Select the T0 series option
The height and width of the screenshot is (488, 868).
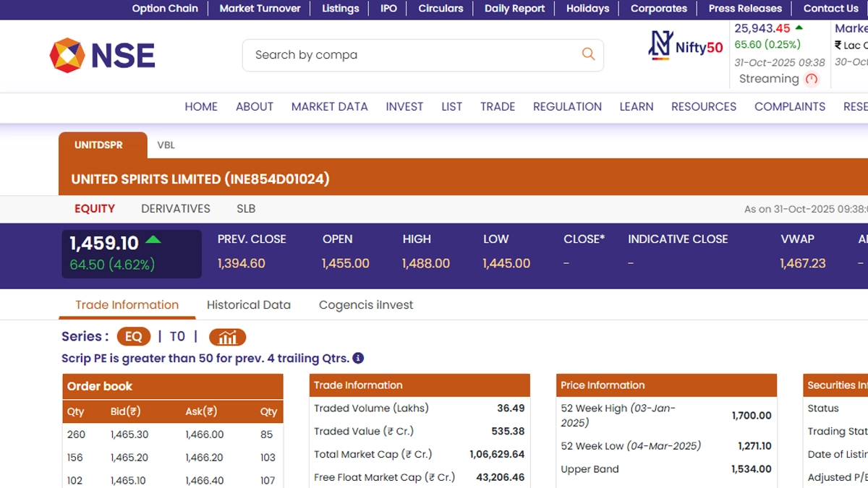point(177,337)
